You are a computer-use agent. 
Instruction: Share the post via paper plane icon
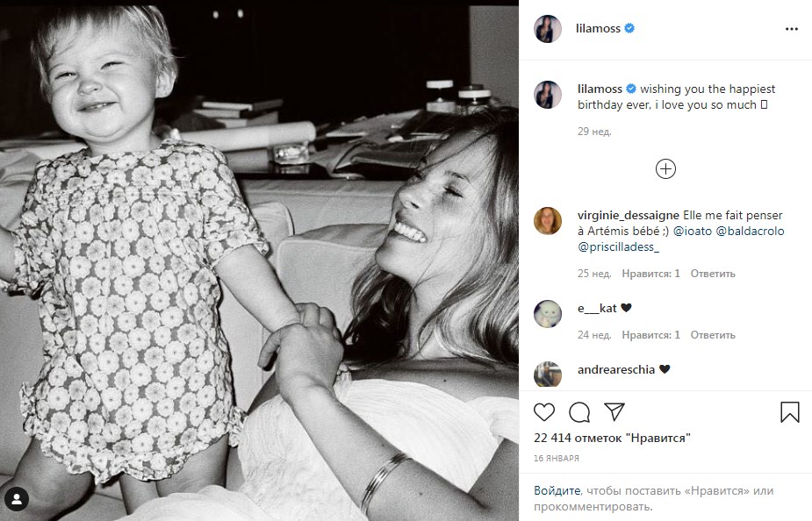point(614,412)
